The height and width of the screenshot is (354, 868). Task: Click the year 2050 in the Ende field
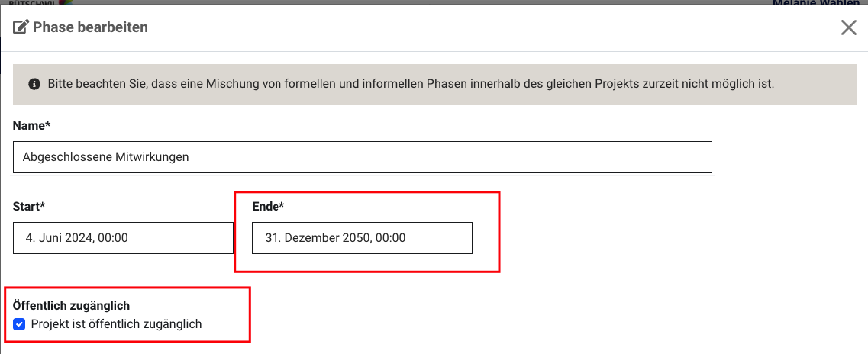(x=356, y=238)
